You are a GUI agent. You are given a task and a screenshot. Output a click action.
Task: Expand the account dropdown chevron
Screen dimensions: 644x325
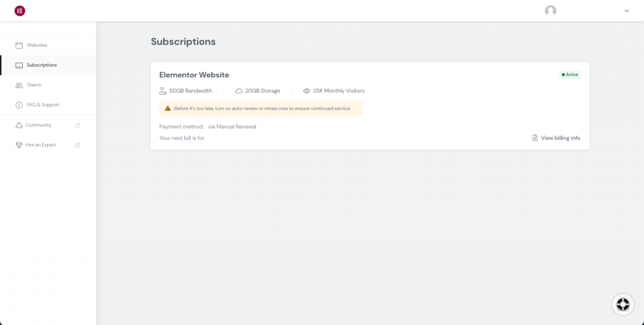tap(626, 11)
